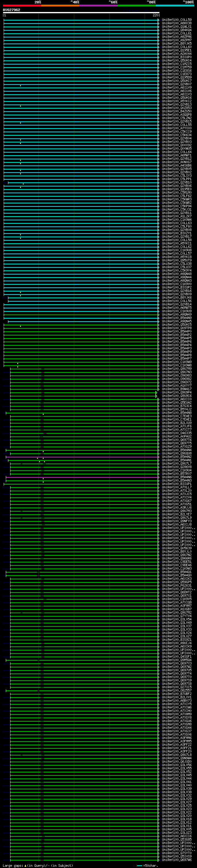
Task: Select the label UniRef100_B7G3C4
Action: coord(177,406)
